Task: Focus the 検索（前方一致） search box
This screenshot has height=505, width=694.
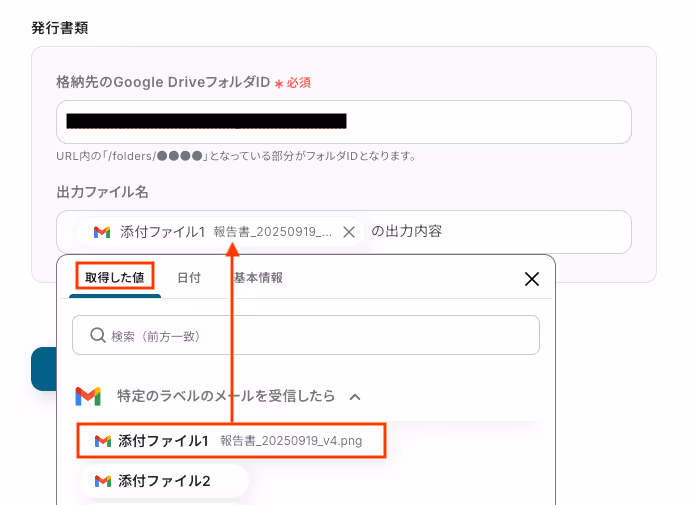Action: tap(306, 335)
